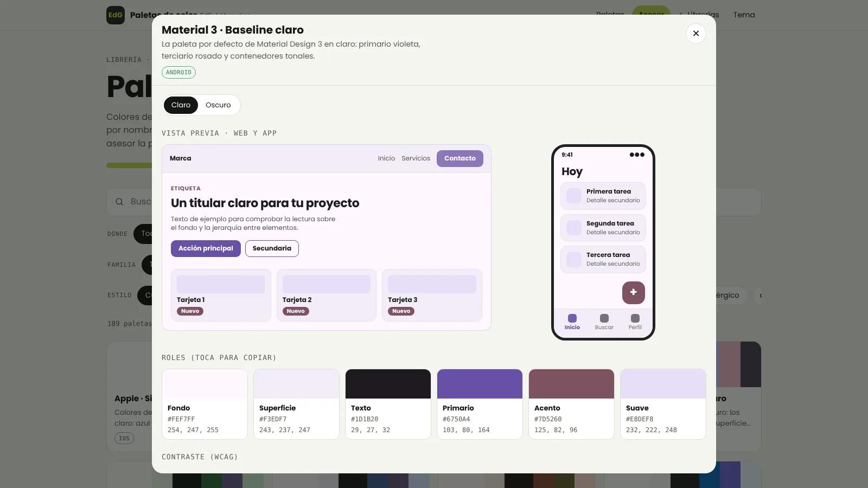Tap the Buscar tab icon in phone preview
Viewport: 868px width, 488px height.
(604, 318)
